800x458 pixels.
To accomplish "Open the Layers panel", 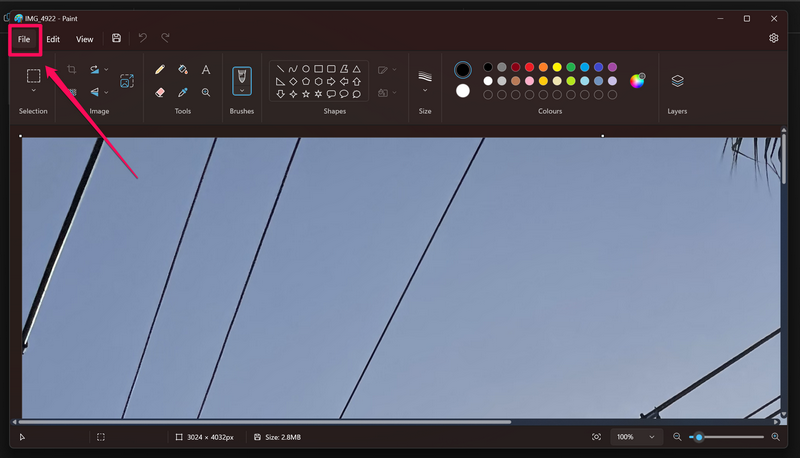I will 677,81.
